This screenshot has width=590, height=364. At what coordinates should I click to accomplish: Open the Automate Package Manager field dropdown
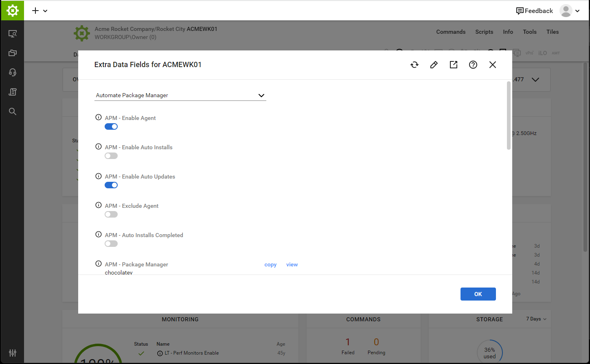click(261, 95)
